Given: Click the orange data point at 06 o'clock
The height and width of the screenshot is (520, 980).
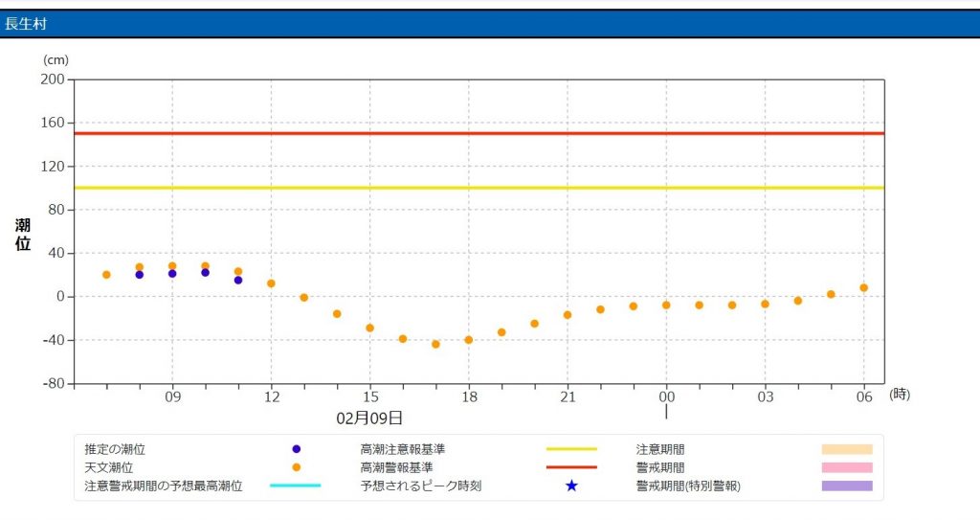Looking at the screenshot, I should pos(864,288).
